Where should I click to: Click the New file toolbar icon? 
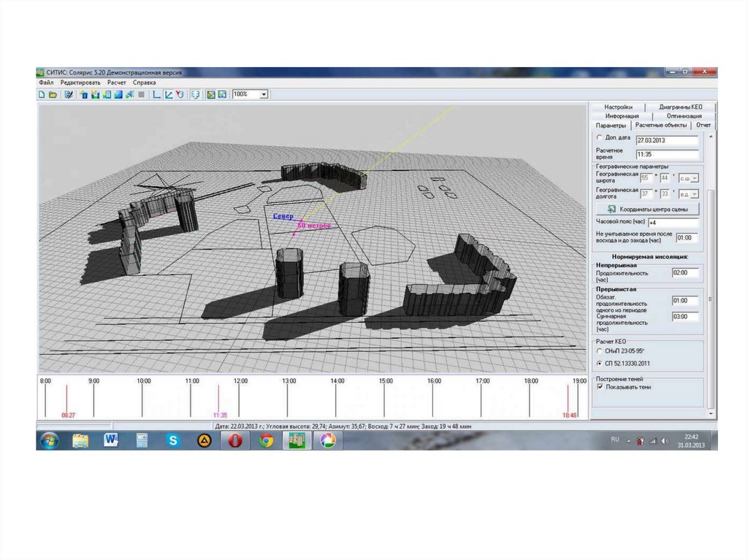point(42,94)
